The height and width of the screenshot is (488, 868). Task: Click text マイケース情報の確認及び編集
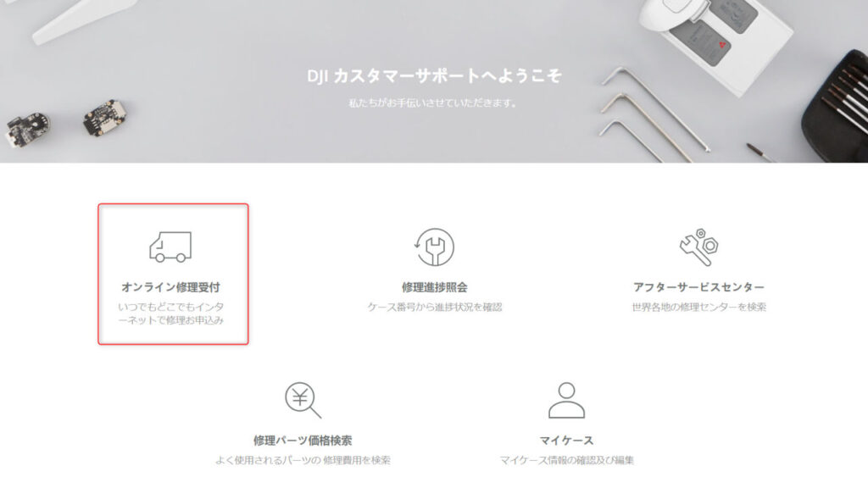point(566,460)
